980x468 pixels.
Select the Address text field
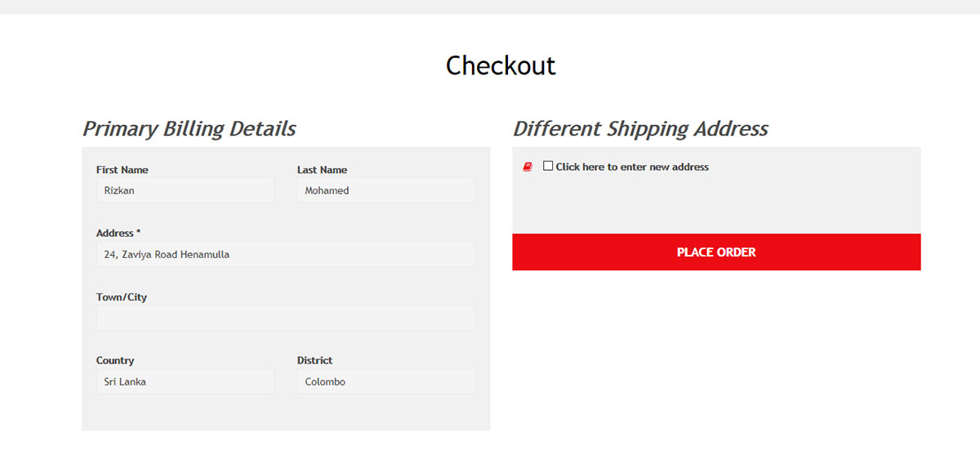click(x=286, y=254)
